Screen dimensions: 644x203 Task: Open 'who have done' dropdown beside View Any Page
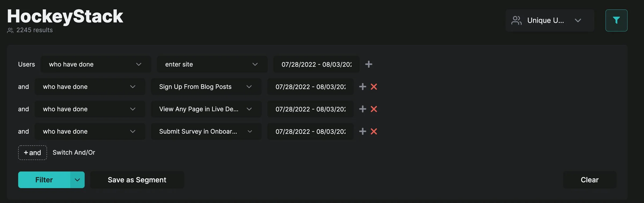pos(90,109)
